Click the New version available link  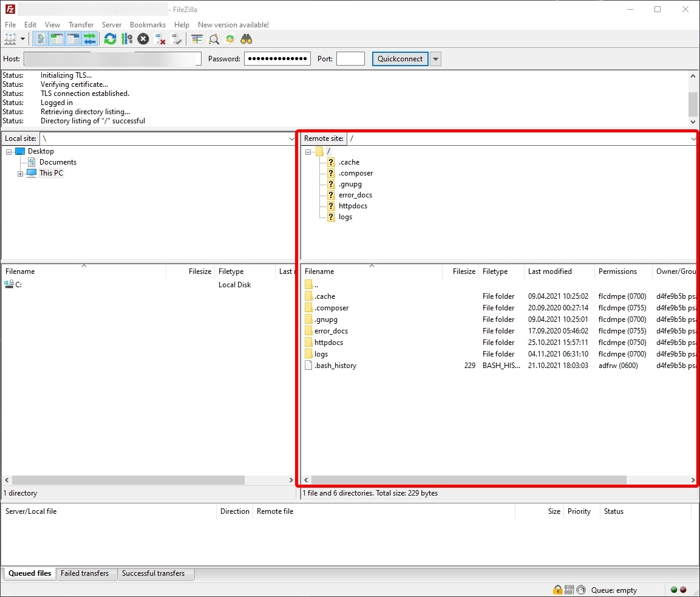pos(233,25)
